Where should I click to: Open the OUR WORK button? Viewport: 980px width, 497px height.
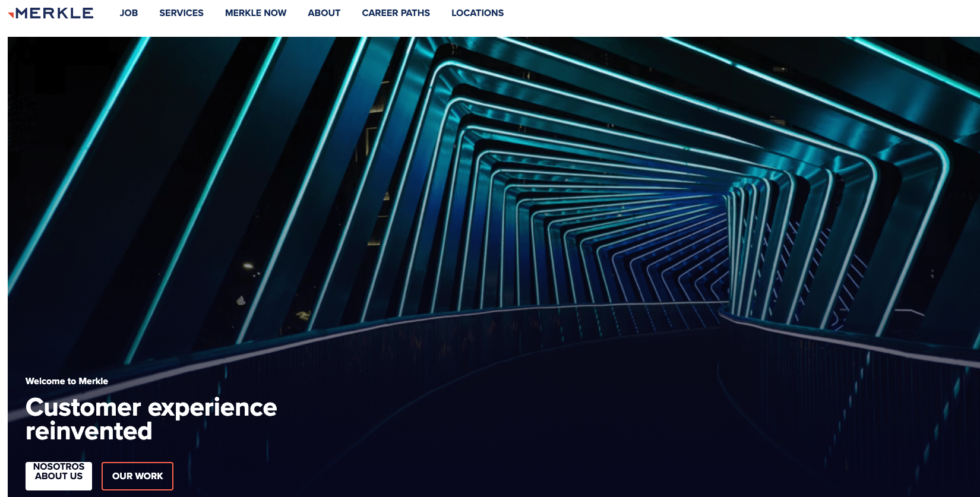pyautogui.click(x=137, y=476)
